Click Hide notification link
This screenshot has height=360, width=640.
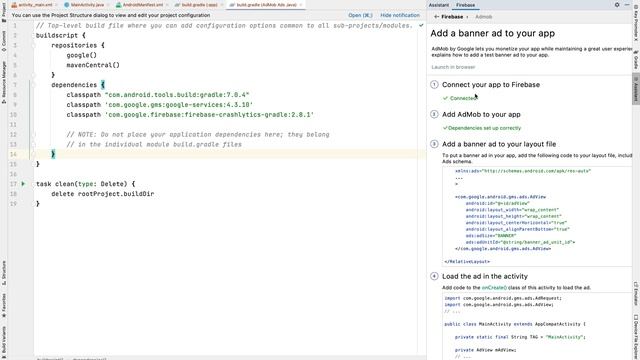[400, 15]
